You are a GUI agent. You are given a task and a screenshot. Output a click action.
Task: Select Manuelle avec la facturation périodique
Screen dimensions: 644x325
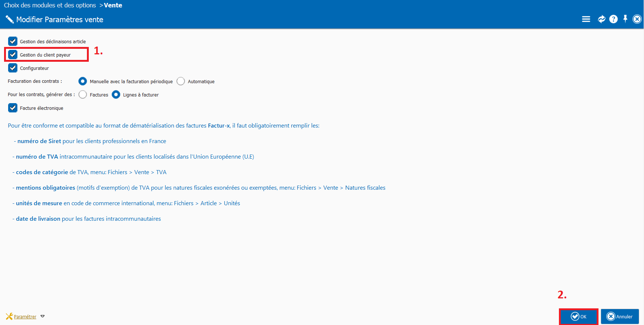point(83,81)
